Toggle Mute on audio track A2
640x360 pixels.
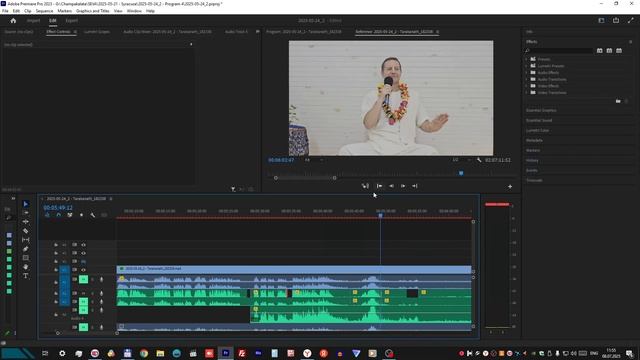(83, 293)
